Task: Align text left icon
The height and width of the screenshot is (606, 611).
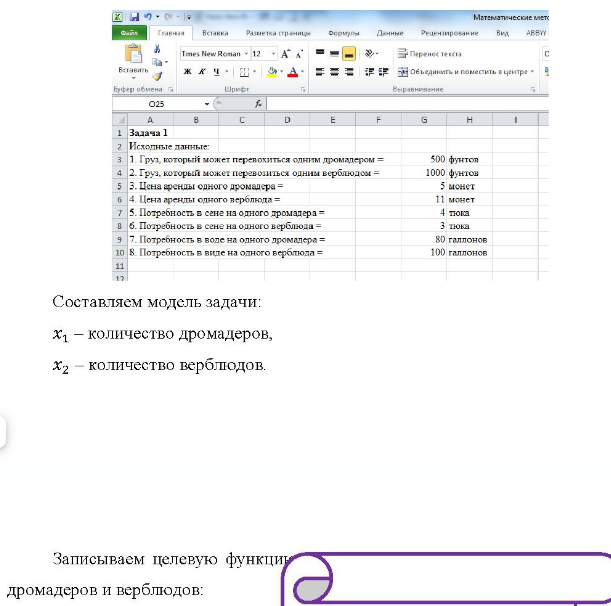Action: tap(320, 72)
